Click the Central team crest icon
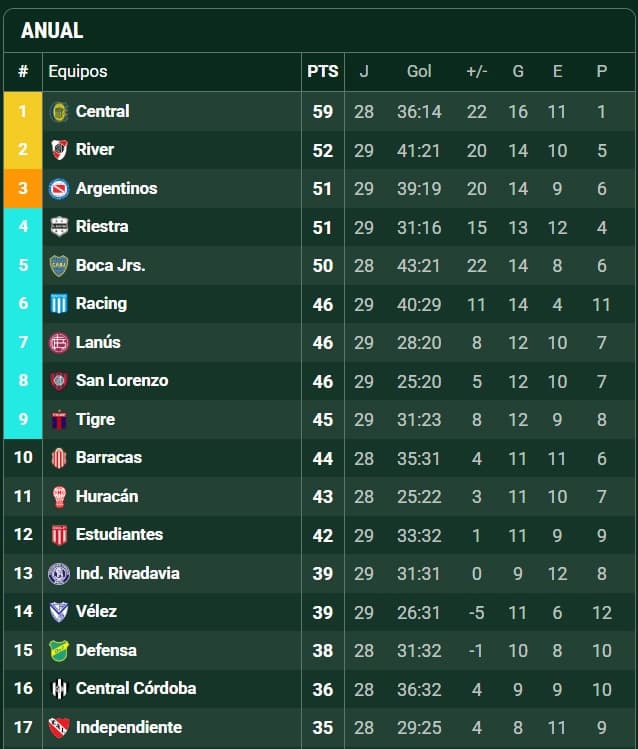Screen dimensions: 638x749 point(59,111)
